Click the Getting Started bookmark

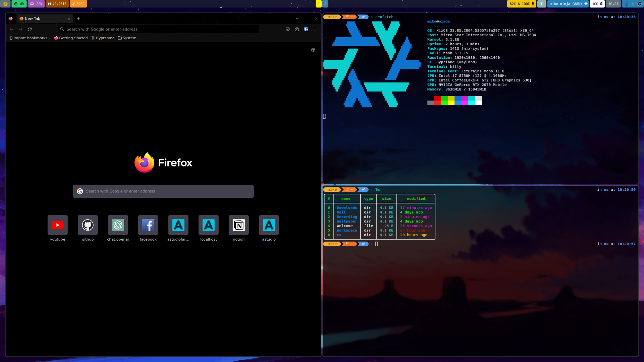point(71,38)
